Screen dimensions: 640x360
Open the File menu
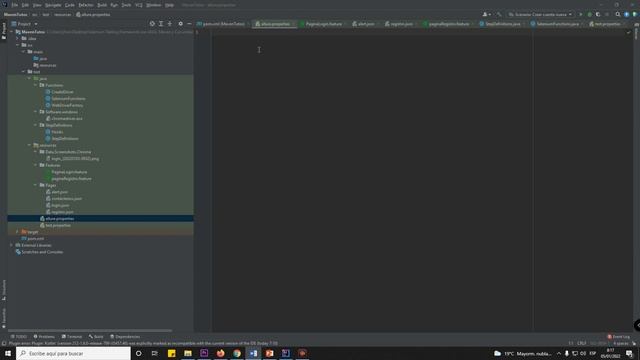[x=15, y=5]
